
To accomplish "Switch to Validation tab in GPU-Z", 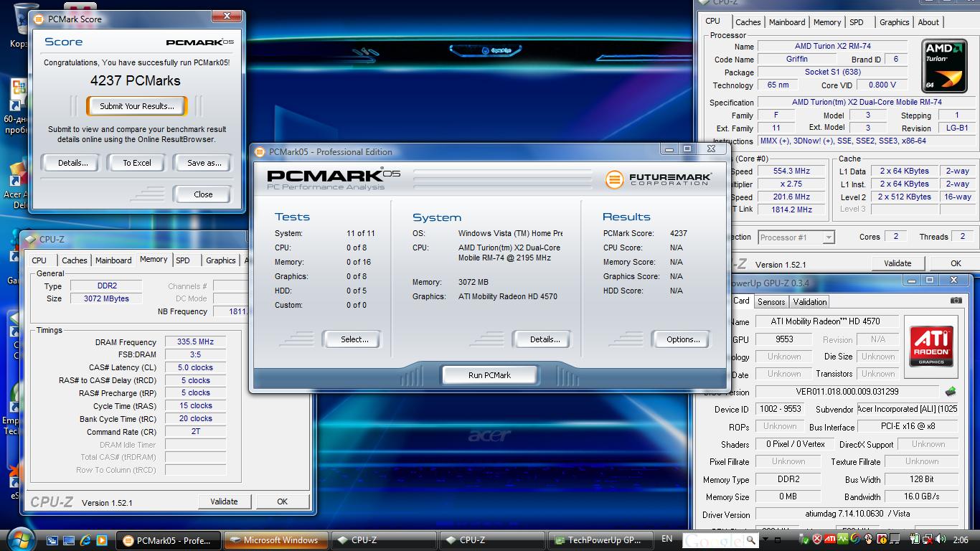I will 810,302.
